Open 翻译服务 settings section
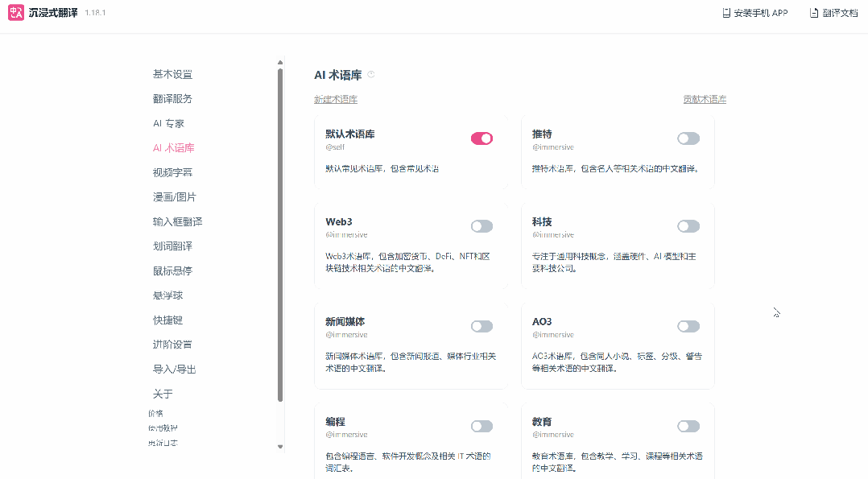The image size is (868, 479). point(172,98)
